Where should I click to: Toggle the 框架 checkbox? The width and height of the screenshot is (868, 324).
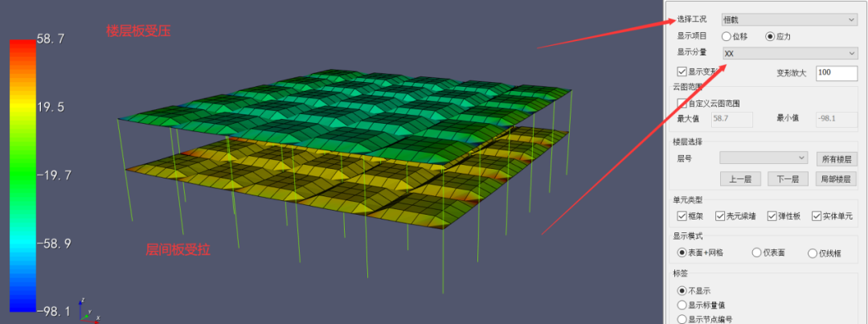pos(682,216)
